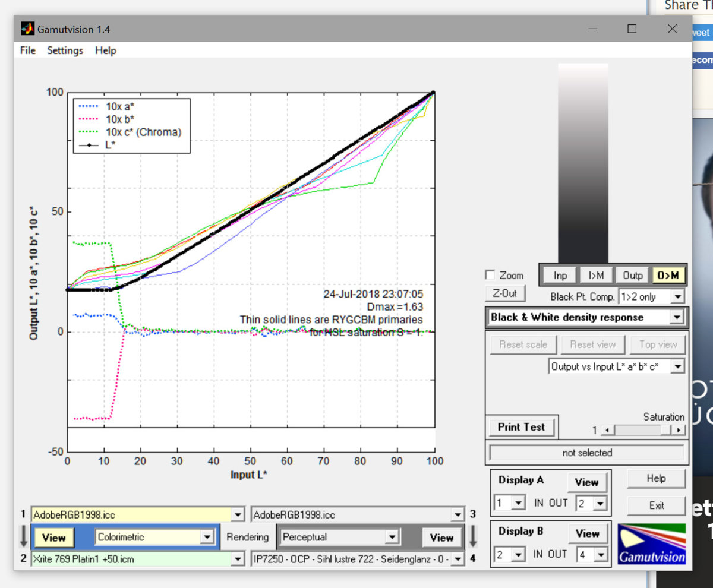Open the Black Pt. Comp. dropdown
The height and width of the screenshot is (588, 713).
tap(678, 296)
